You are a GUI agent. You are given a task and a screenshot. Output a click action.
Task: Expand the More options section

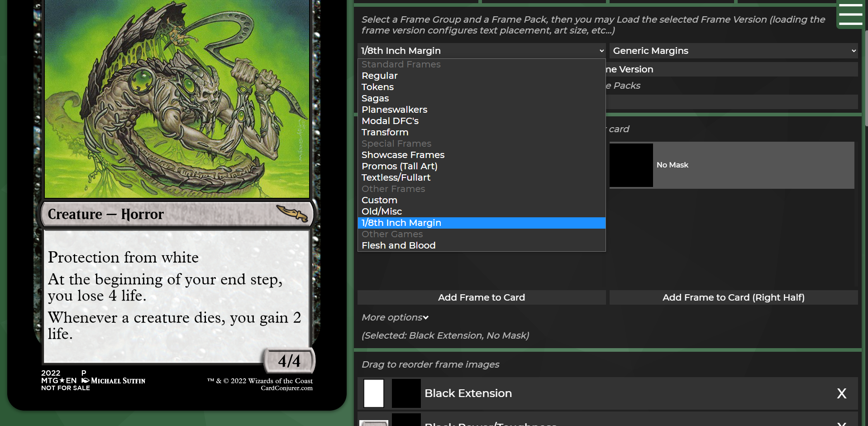pyautogui.click(x=395, y=317)
